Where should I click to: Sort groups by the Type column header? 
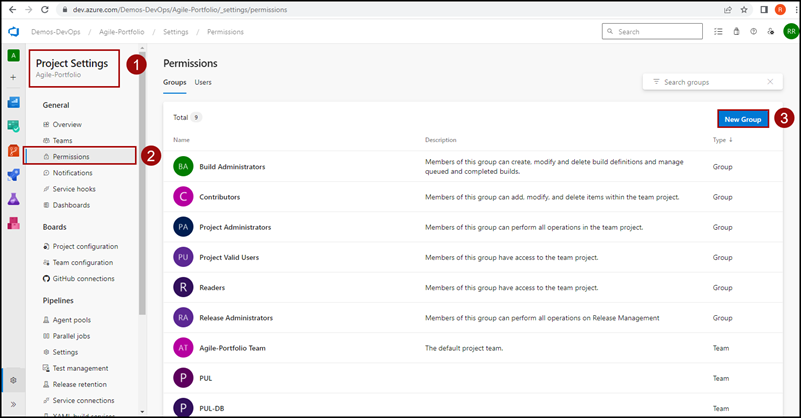tap(722, 140)
